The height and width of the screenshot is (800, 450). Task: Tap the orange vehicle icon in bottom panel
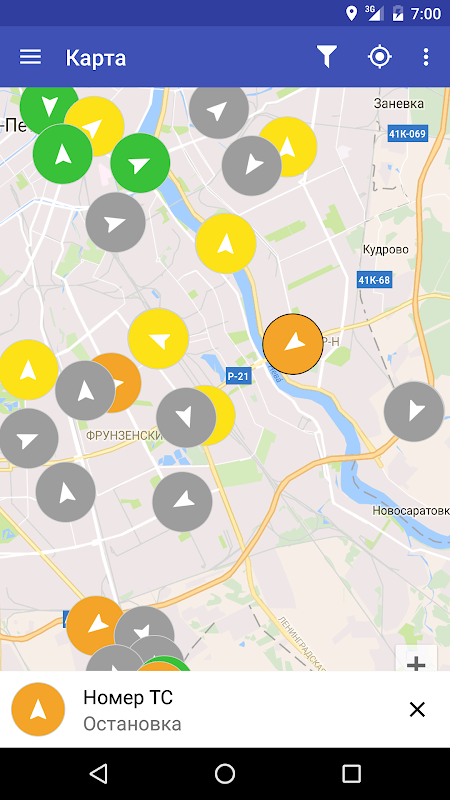pyautogui.click(x=38, y=709)
